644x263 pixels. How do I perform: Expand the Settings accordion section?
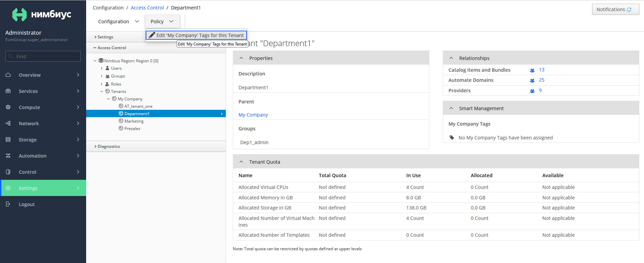pyautogui.click(x=156, y=37)
